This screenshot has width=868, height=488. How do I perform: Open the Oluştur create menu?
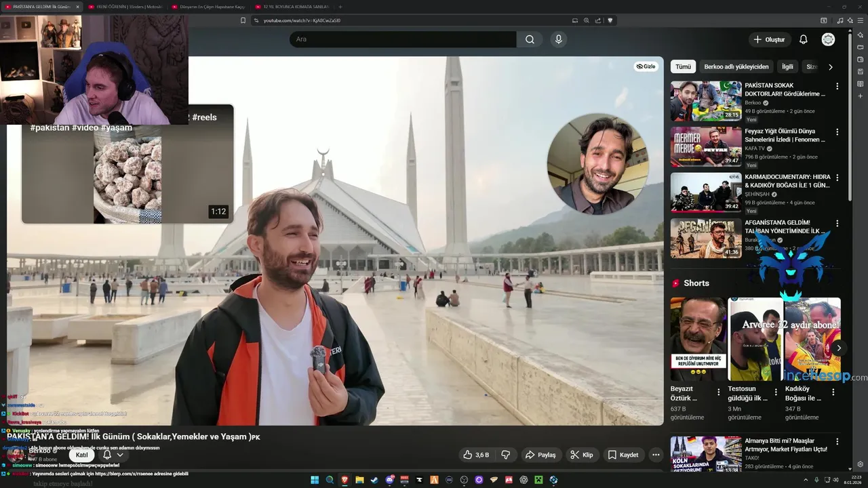(x=770, y=39)
